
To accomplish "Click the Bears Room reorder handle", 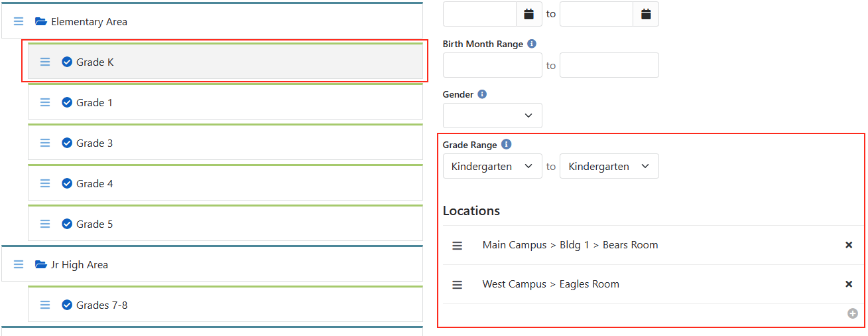I will pyautogui.click(x=458, y=246).
